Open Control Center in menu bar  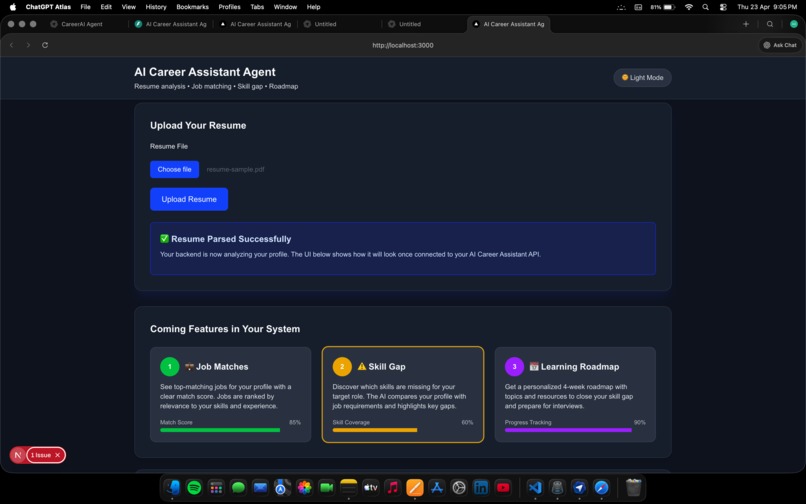[723, 7]
